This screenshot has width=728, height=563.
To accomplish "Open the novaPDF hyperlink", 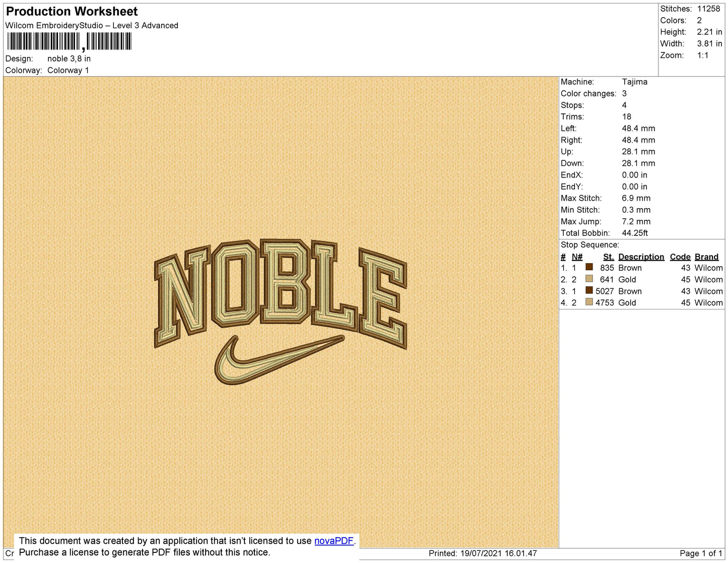I will point(334,541).
